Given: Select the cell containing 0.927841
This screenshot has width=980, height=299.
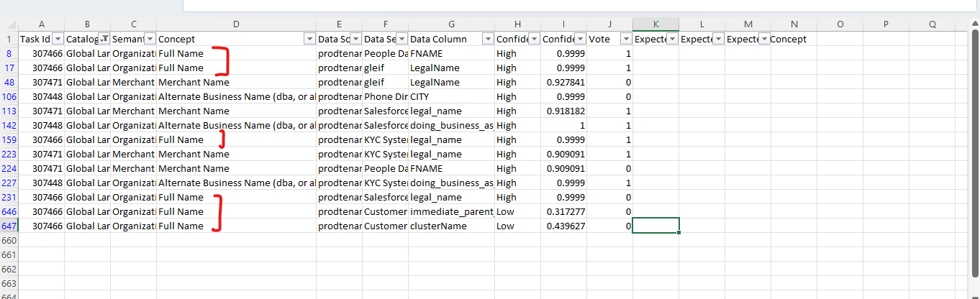Looking at the screenshot, I should point(563,83).
